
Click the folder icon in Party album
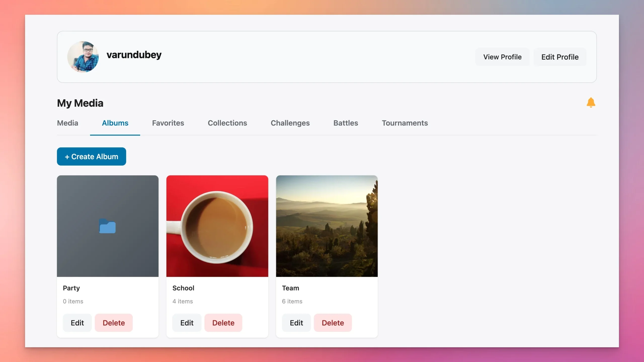pos(107,226)
